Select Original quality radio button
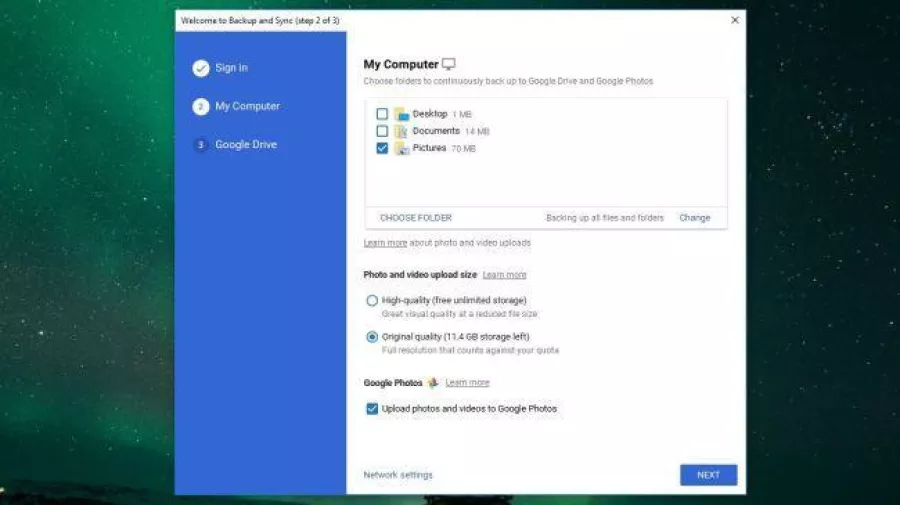 tap(372, 337)
